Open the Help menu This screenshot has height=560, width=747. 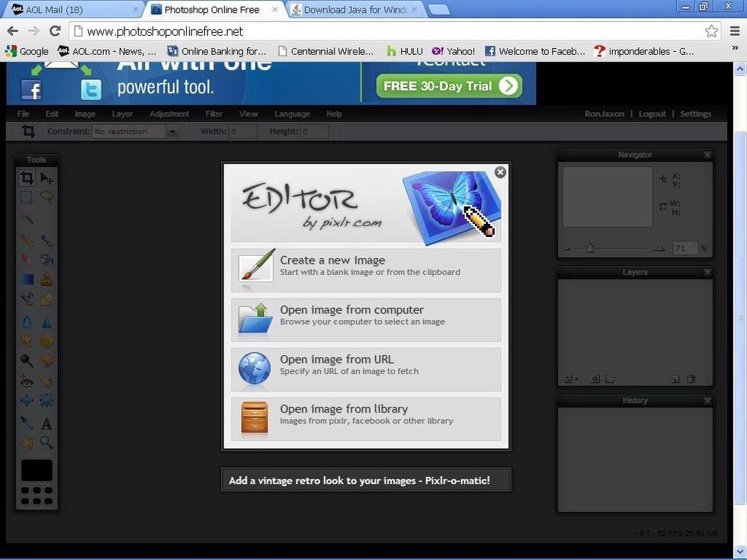pyautogui.click(x=334, y=114)
